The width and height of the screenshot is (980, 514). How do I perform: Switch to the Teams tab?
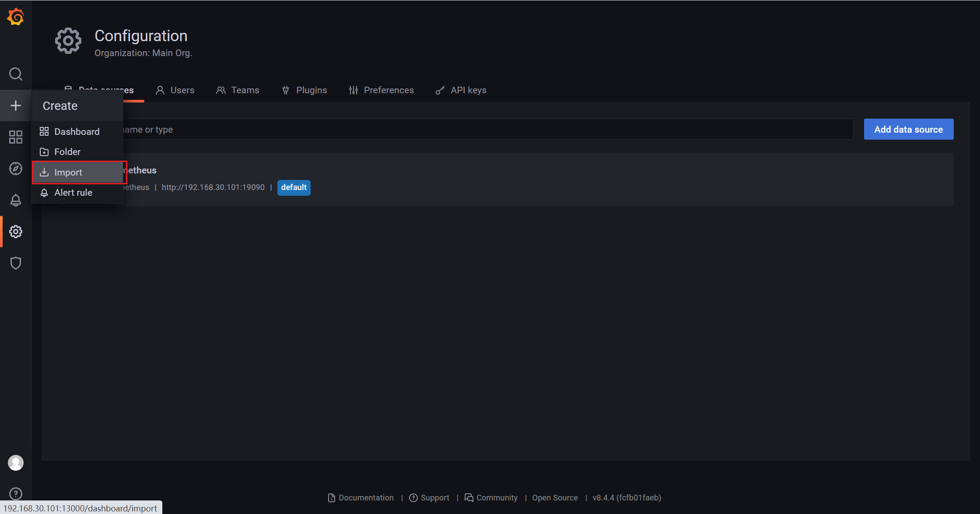click(238, 90)
